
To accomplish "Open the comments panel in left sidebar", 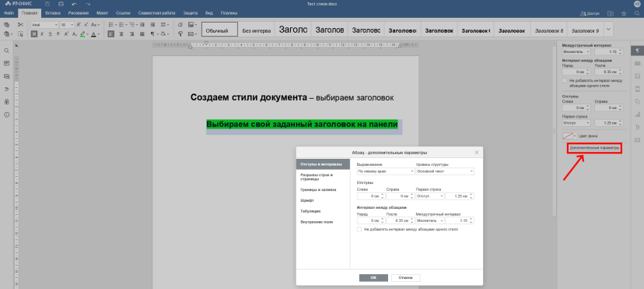I will click(x=6, y=63).
